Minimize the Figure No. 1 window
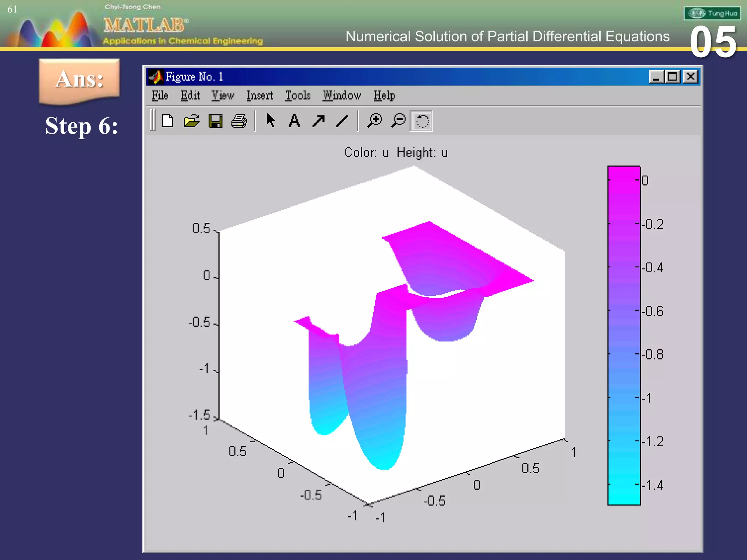Image resolution: width=747 pixels, height=560 pixels. pos(656,77)
